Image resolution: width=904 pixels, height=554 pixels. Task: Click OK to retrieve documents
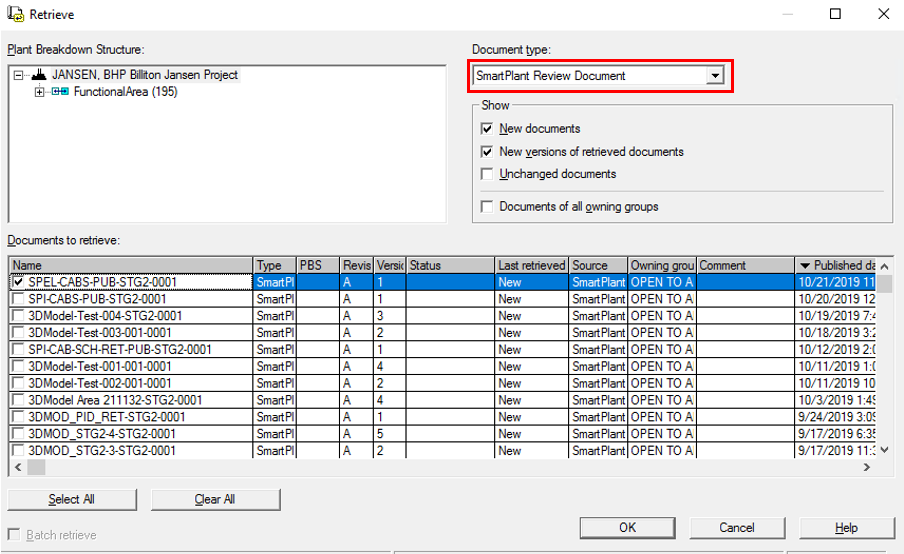click(626, 527)
